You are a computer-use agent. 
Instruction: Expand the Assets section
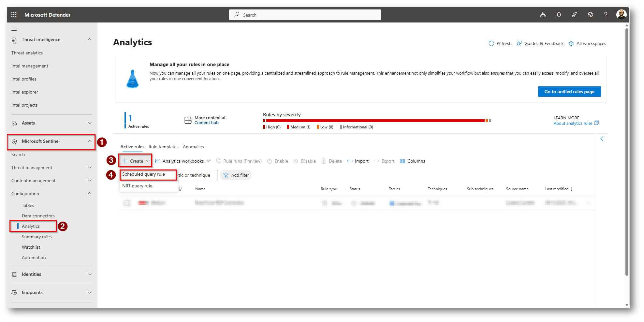[x=90, y=123]
